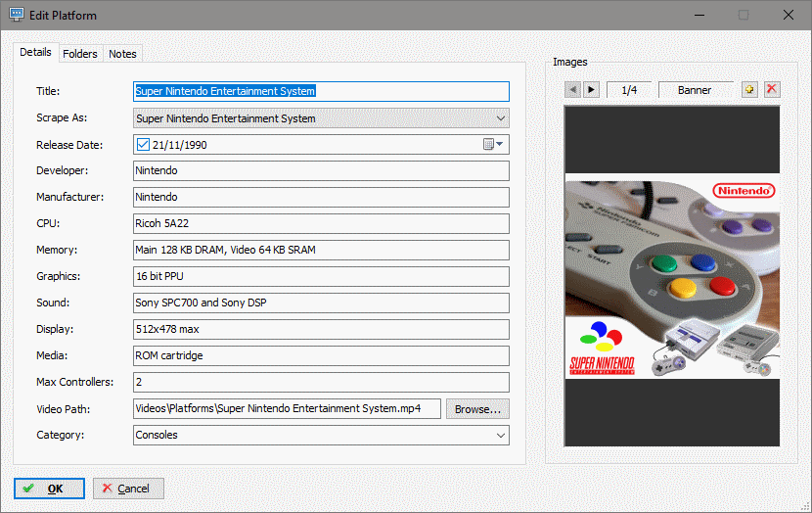Switch to the Details tab

(x=35, y=52)
